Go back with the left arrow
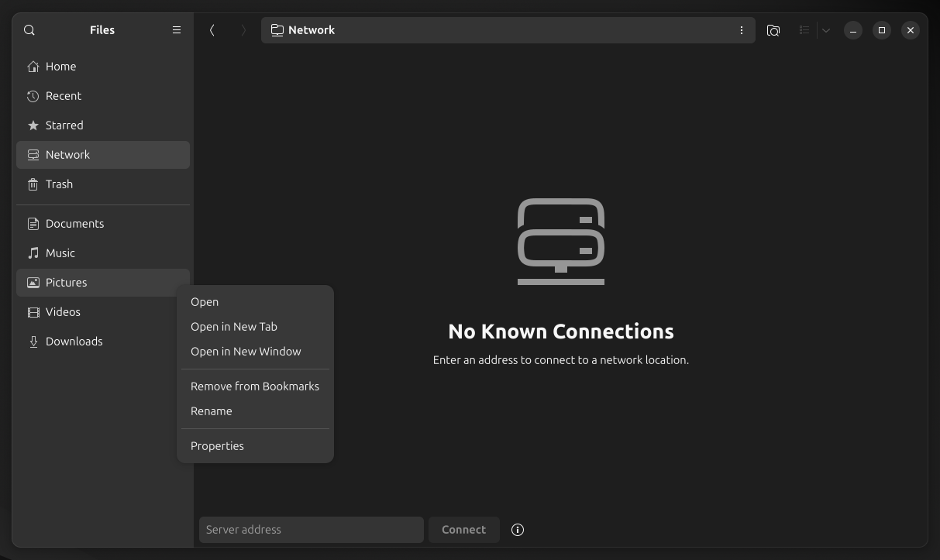940x560 pixels. 212,30
